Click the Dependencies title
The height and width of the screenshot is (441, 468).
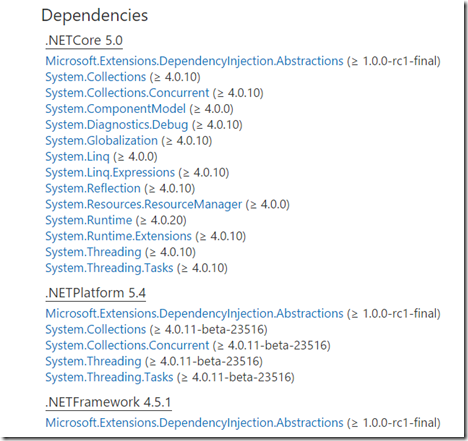pos(95,16)
